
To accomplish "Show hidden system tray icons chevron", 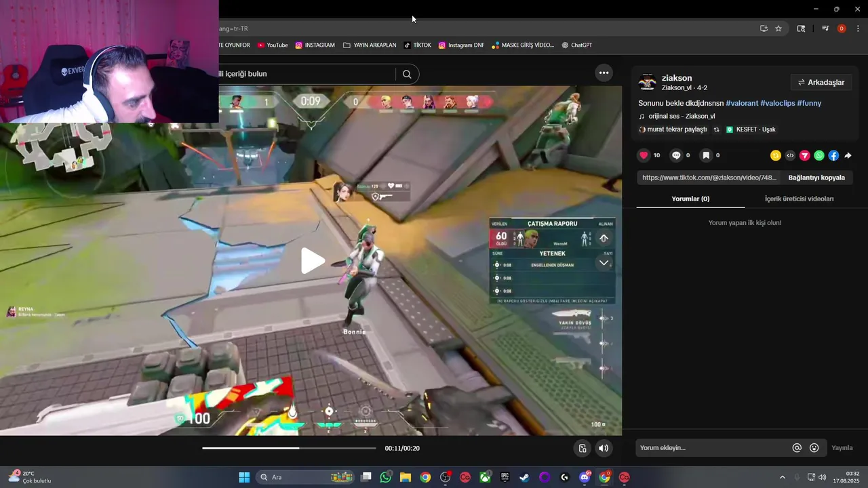I will tap(782, 477).
